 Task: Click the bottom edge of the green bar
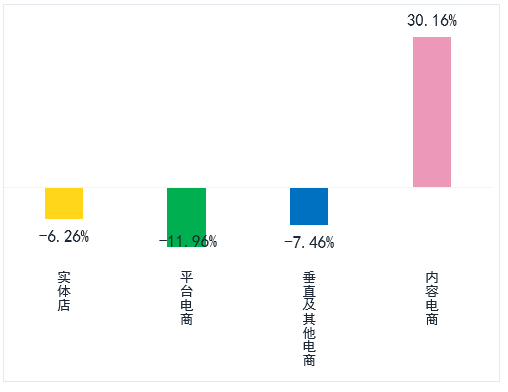186,246
